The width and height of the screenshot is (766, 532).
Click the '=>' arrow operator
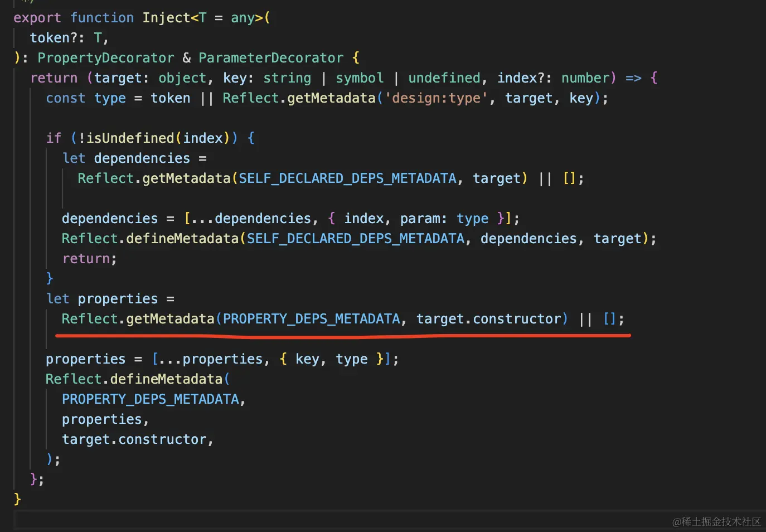coord(633,78)
